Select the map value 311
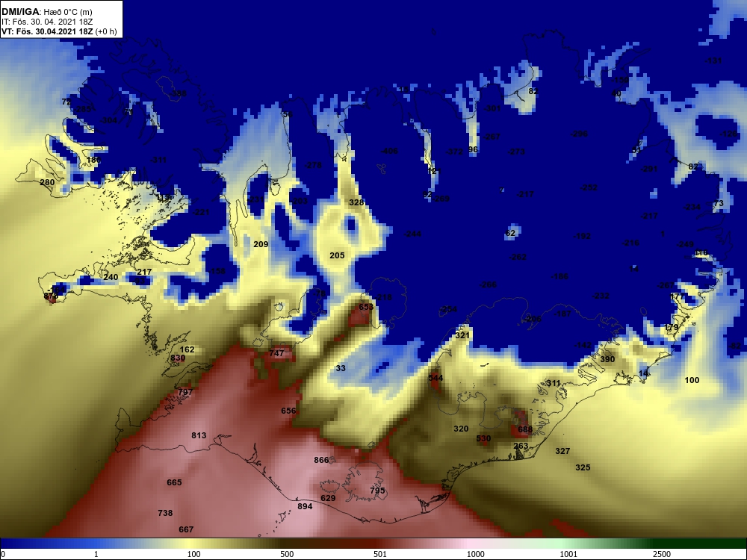This screenshot has width=747, height=560. tap(553, 383)
